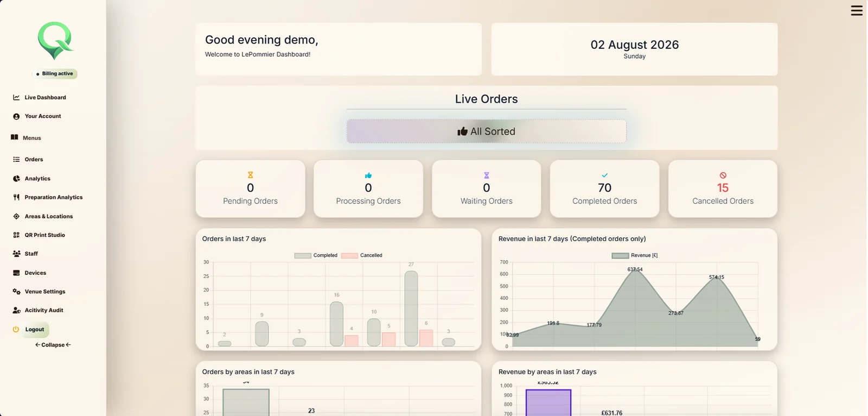Click the Completed Orders checkmark icon
868x416 pixels.
pyautogui.click(x=605, y=175)
